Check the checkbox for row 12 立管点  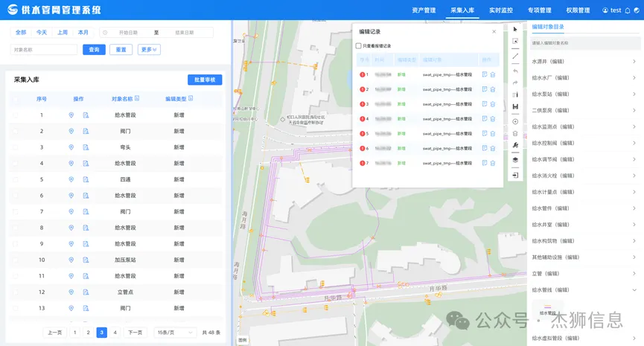coord(16,292)
